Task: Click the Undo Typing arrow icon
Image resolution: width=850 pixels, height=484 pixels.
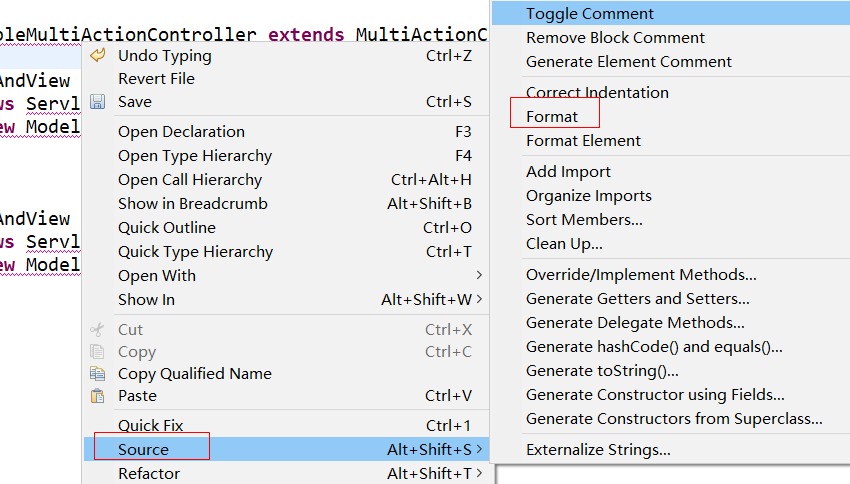Action: coord(98,56)
